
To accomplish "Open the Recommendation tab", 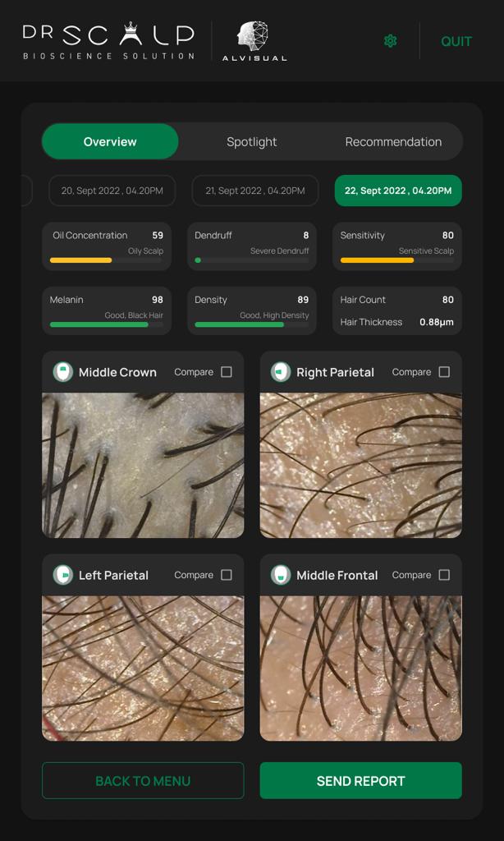I will tap(393, 141).
